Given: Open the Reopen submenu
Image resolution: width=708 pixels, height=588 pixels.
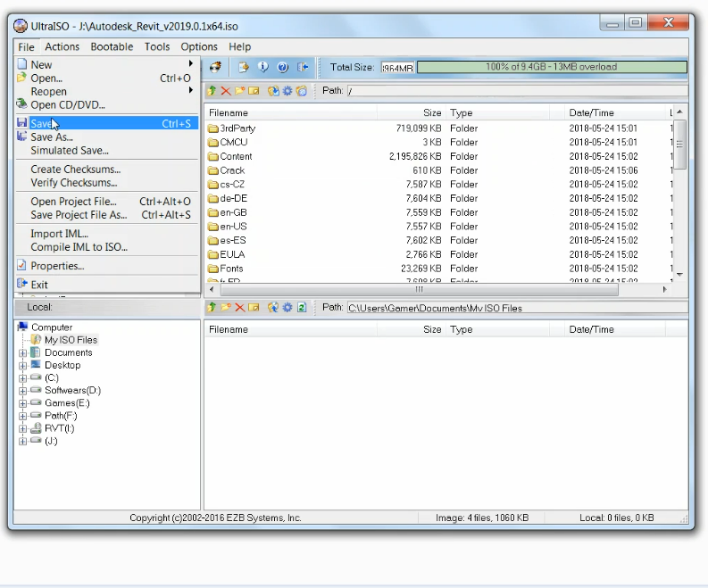Looking at the screenshot, I should click(x=107, y=91).
